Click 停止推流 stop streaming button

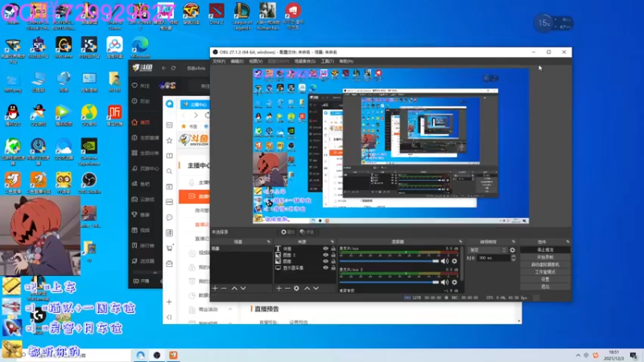pos(545,249)
